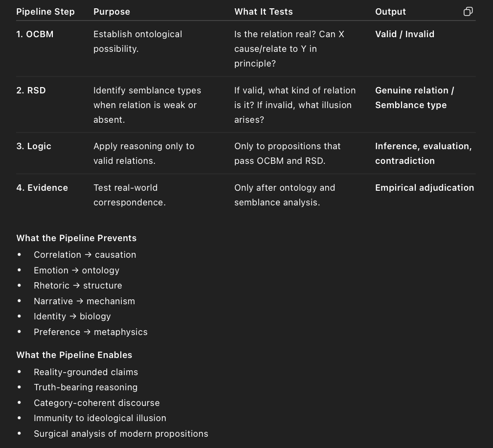Click the Empirical adjudication output cell
The width and height of the screenshot is (493, 448).
tap(424, 188)
